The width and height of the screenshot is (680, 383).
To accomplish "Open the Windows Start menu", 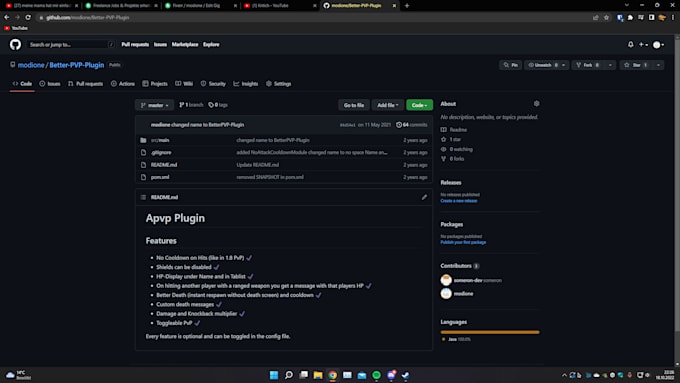I will point(274,375).
